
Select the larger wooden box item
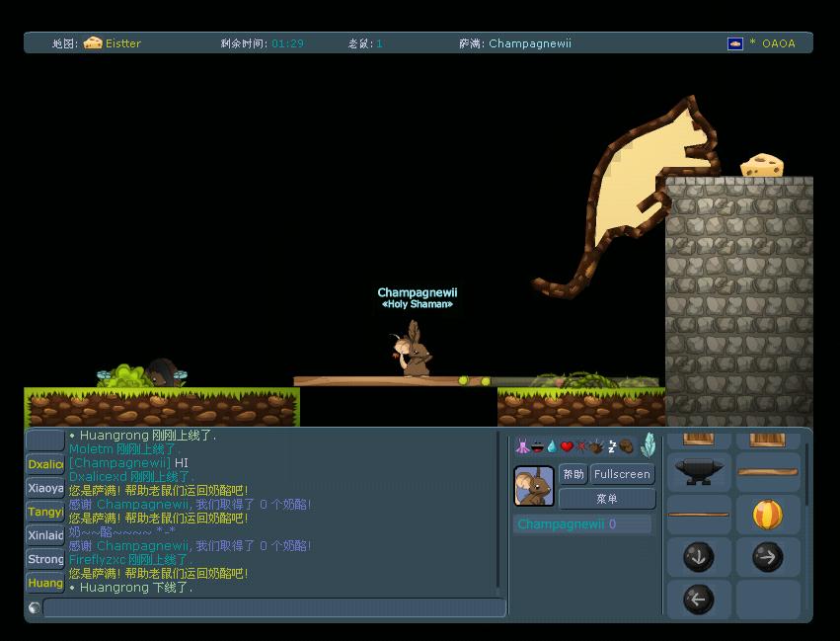768,440
